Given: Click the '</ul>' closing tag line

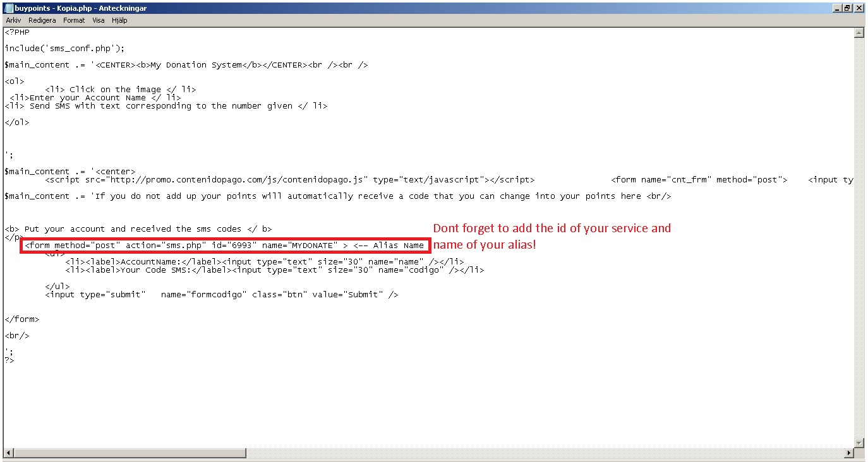Looking at the screenshot, I should click(57, 286).
